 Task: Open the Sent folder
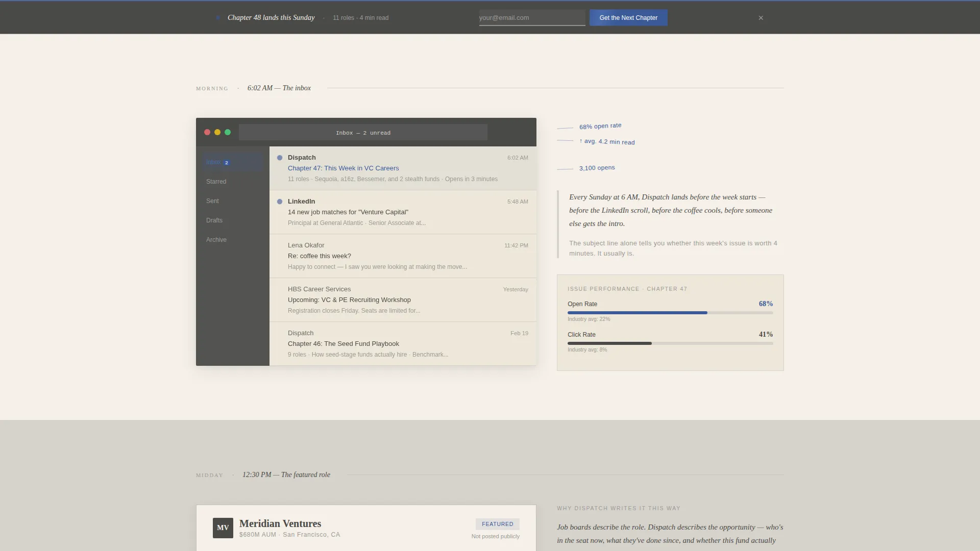[x=232, y=201]
